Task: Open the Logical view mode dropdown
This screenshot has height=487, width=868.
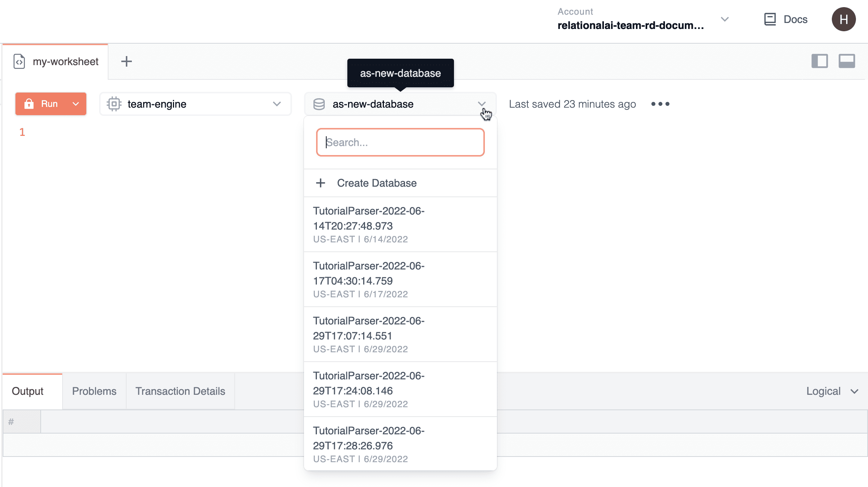Action: (832, 391)
